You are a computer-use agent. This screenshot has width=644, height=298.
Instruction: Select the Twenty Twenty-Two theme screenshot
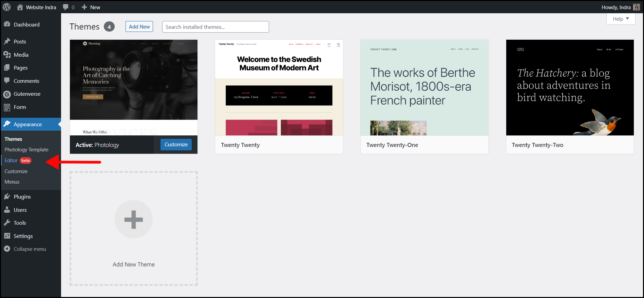tap(570, 88)
